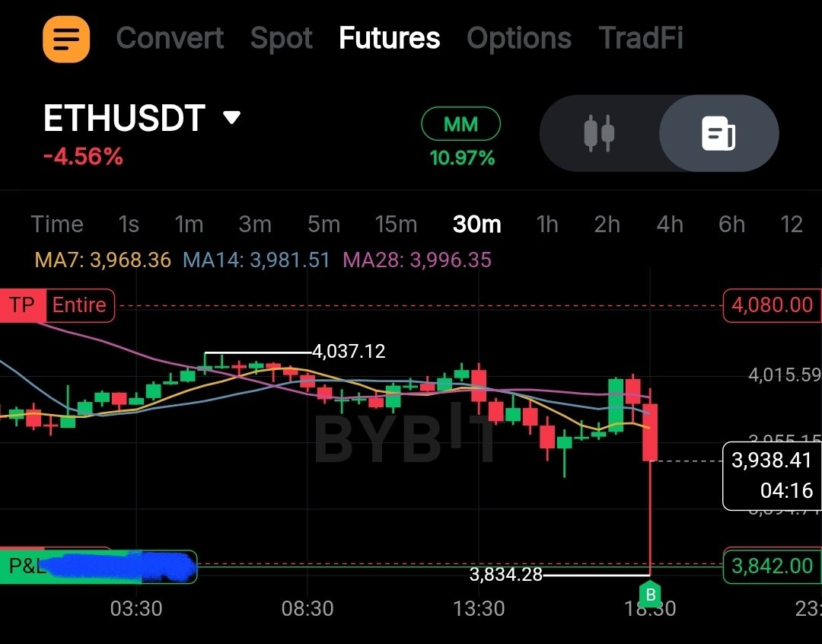Click the 4,015.59 price axis label
Viewport: 822px width, 644px height.
[784, 375]
